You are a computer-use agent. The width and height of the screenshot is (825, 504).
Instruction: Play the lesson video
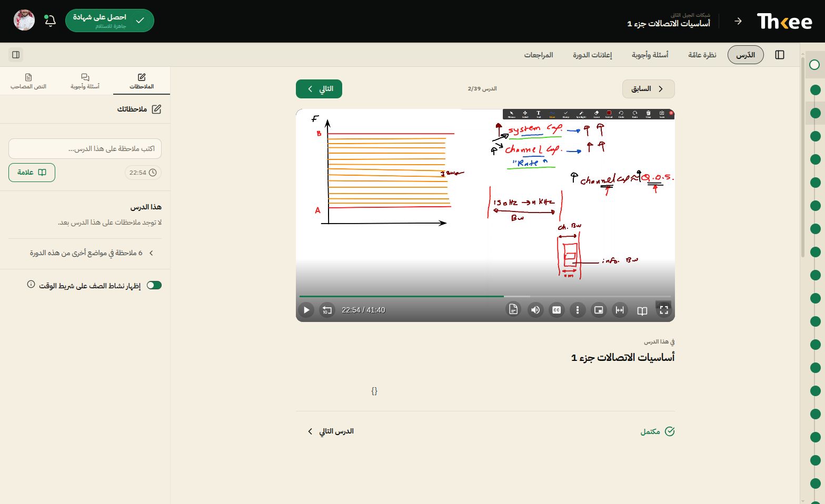pos(306,310)
